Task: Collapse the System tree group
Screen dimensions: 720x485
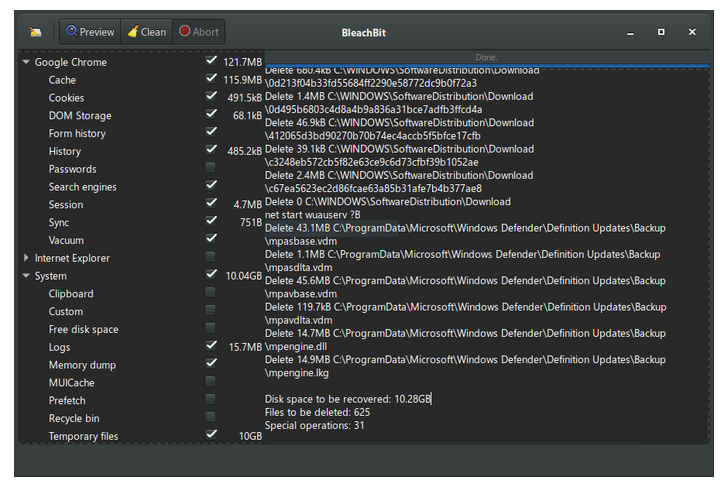Action: pos(26,276)
